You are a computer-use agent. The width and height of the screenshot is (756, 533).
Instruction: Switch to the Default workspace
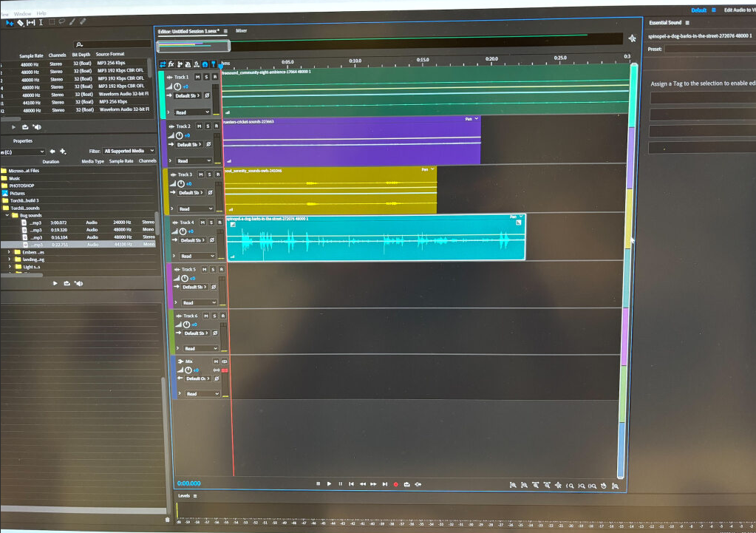(x=698, y=10)
